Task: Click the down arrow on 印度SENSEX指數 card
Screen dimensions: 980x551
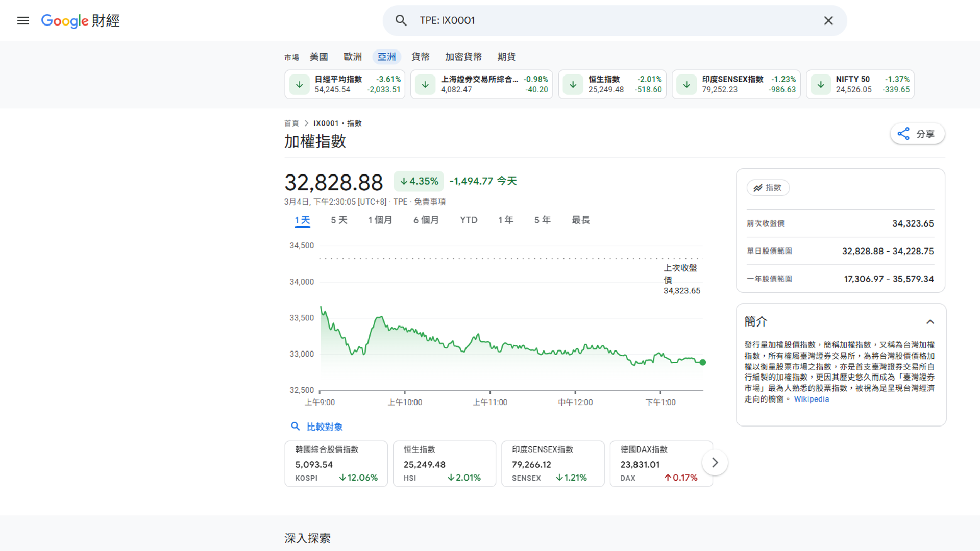Action: [686, 84]
